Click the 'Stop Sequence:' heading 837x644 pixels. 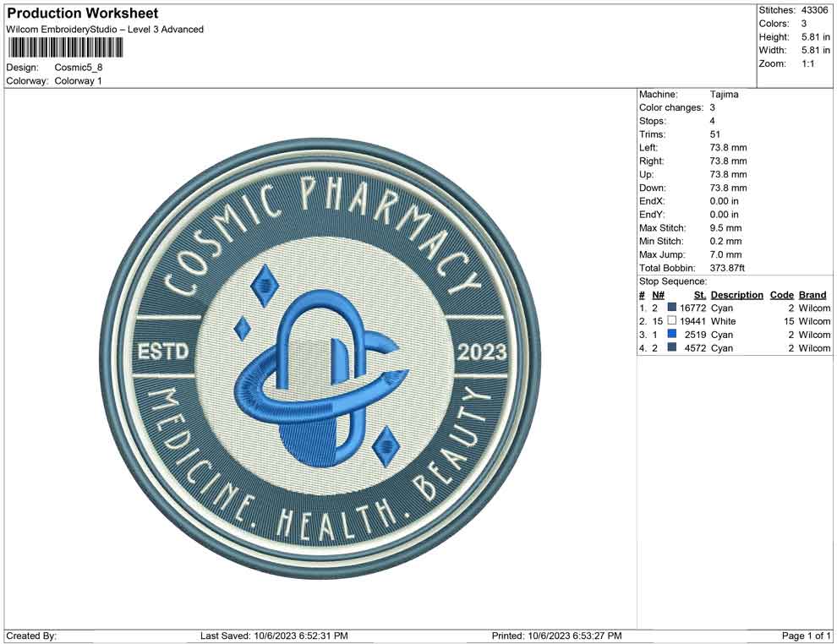coord(673,281)
